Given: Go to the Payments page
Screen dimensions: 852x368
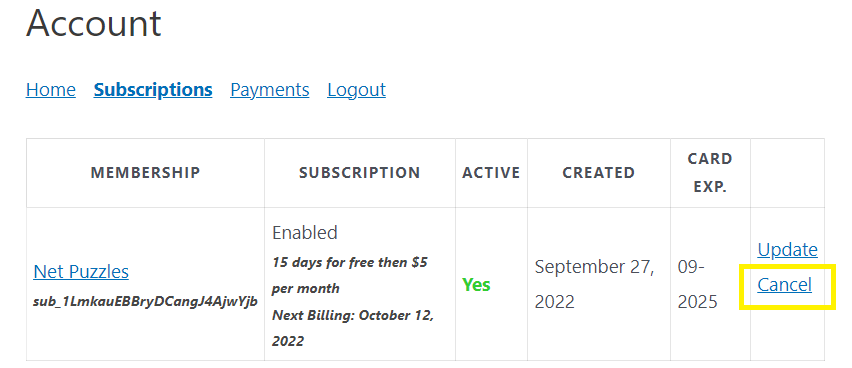Looking at the screenshot, I should coord(270,90).
